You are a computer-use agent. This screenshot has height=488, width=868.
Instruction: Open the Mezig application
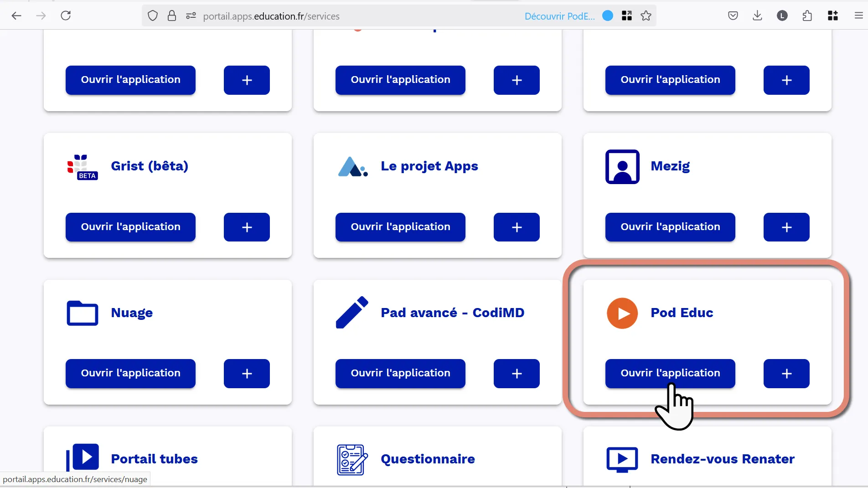coord(670,227)
